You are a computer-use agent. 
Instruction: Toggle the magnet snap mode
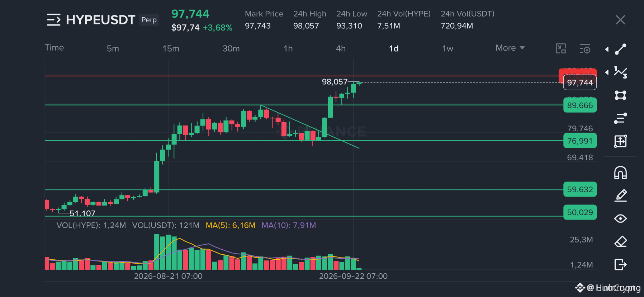pos(620,173)
